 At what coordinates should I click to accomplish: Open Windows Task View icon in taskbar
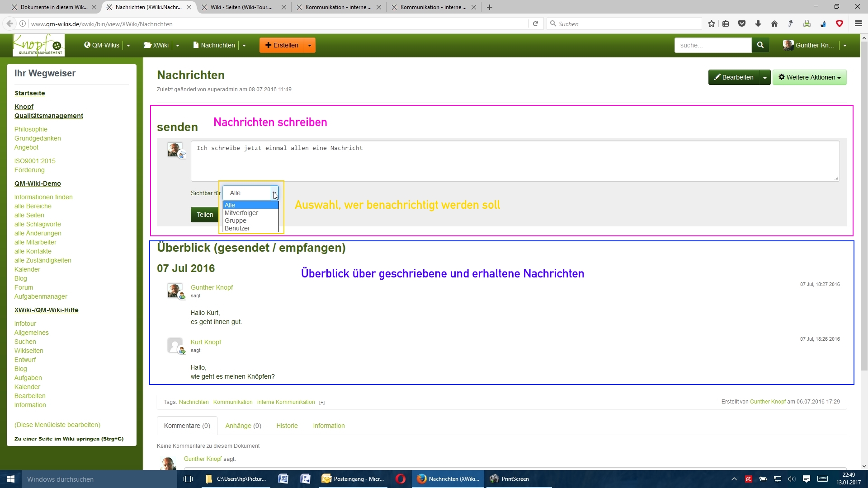click(188, 479)
